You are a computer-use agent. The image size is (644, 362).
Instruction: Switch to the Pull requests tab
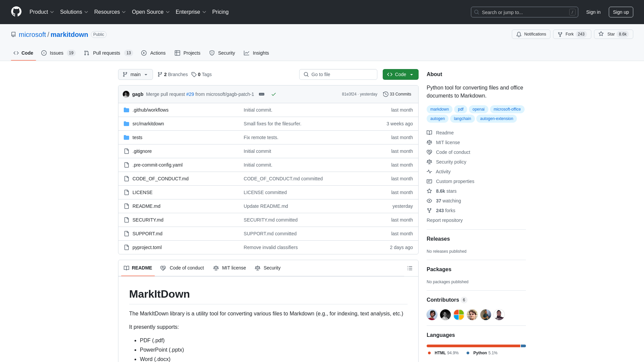pos(108,53)
